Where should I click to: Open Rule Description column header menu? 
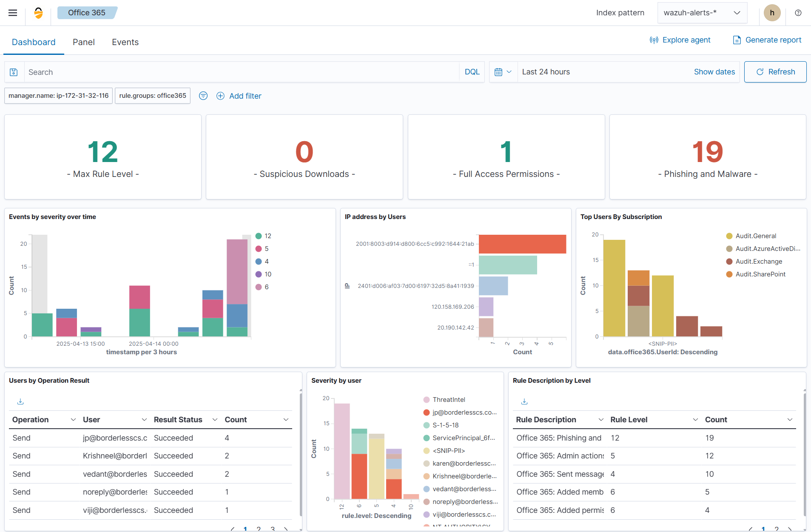[601, 420]
